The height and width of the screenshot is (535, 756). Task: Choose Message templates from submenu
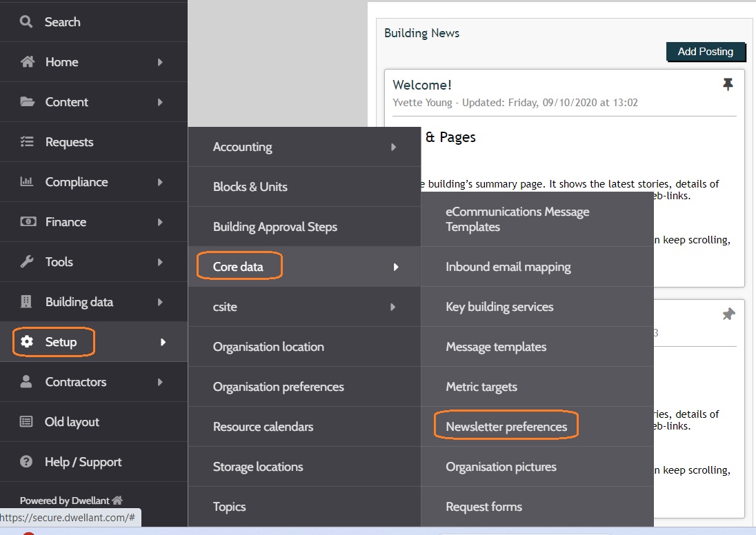pos(496,347)
